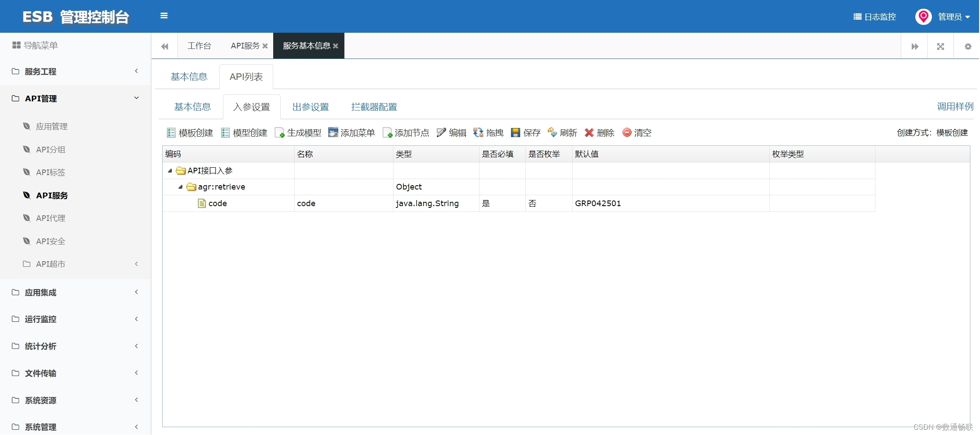Open the upper 基本信息 tab
Viewport: 980px width, 435px height.
click(x=189, y=77)
